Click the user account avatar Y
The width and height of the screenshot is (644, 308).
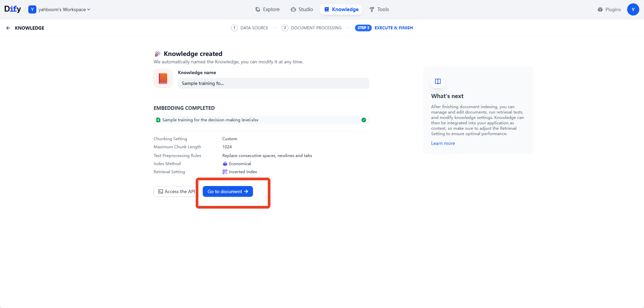[633, 9]
